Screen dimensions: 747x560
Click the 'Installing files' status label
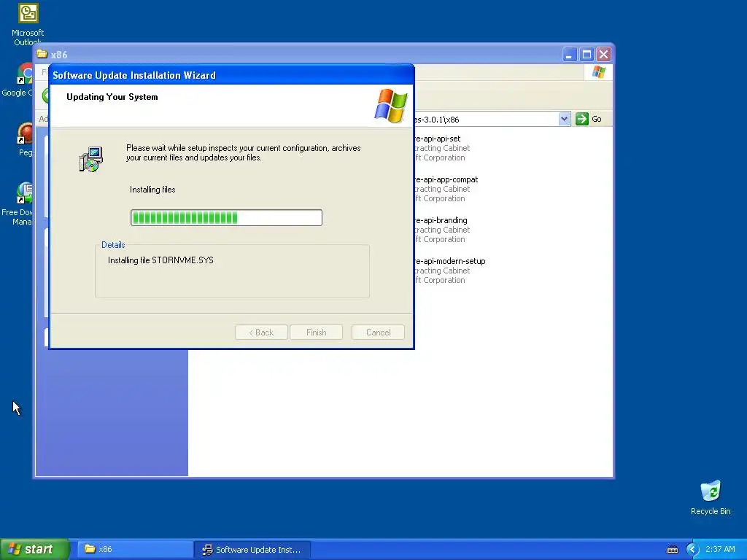pyautogui.click(x=152, y=190)
